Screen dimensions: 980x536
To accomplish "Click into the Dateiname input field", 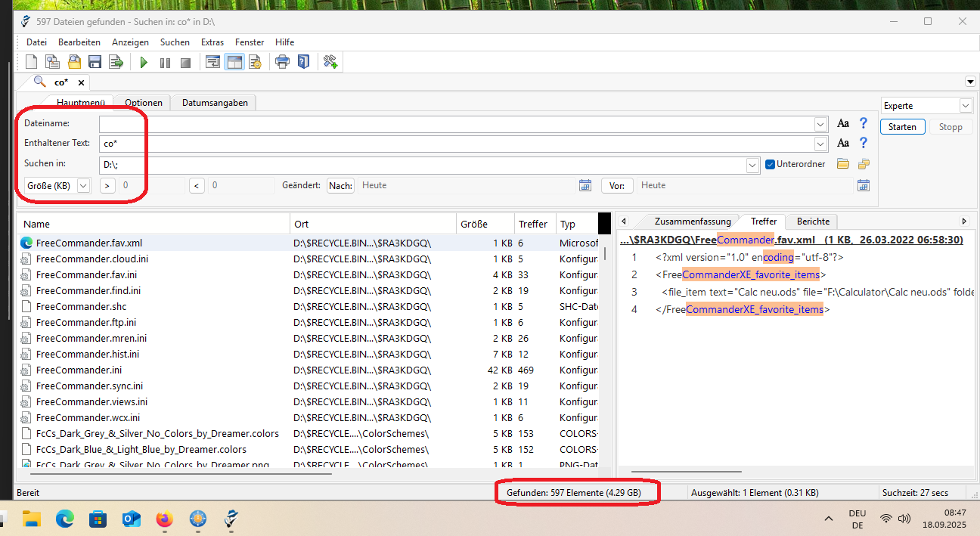I will click(x=457, y=123).
